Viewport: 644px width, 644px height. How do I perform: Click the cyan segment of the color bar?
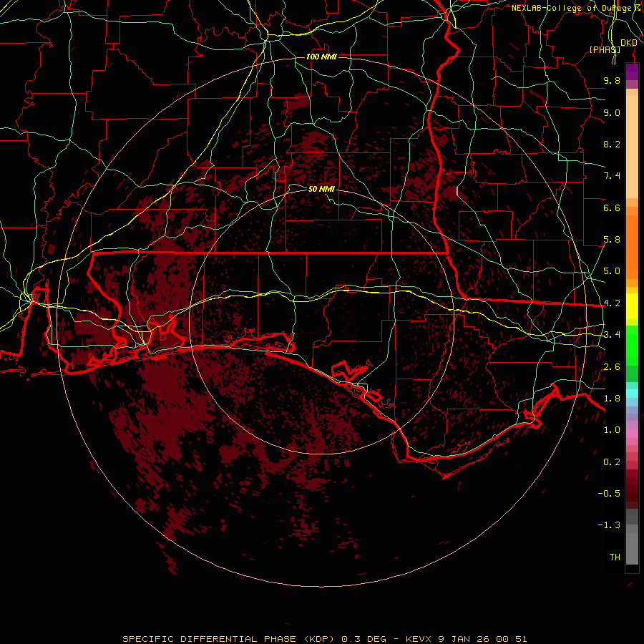pos(632,394)
